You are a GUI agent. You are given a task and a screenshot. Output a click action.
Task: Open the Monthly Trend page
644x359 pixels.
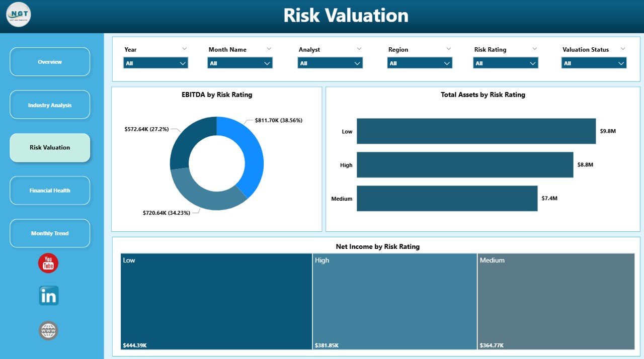click(49, 233)
